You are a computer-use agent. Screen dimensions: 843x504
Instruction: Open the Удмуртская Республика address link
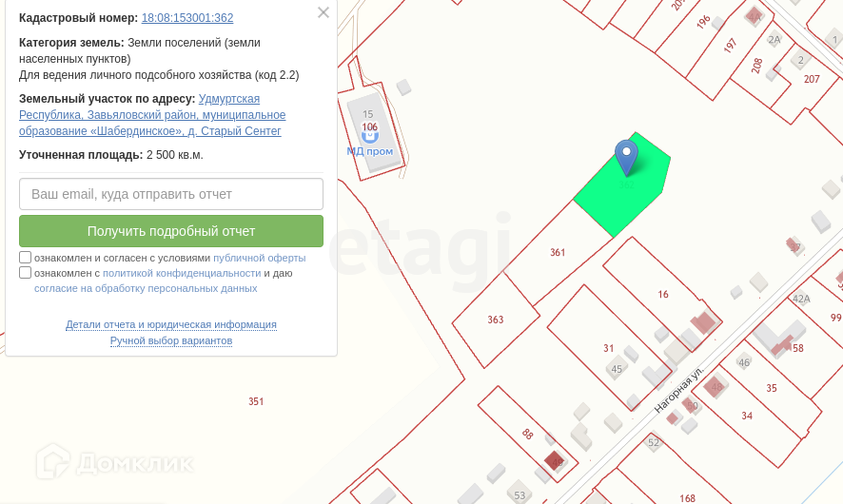[x=152, y=115]
